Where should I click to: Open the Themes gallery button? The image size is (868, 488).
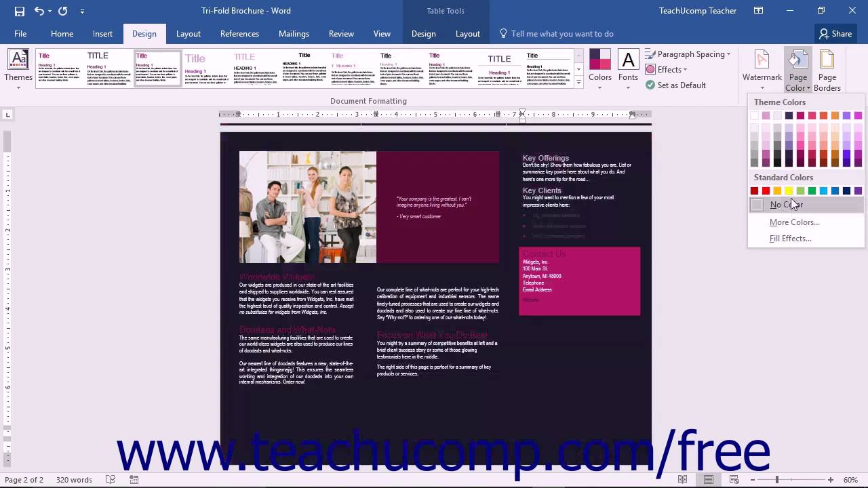coord(18,69)
